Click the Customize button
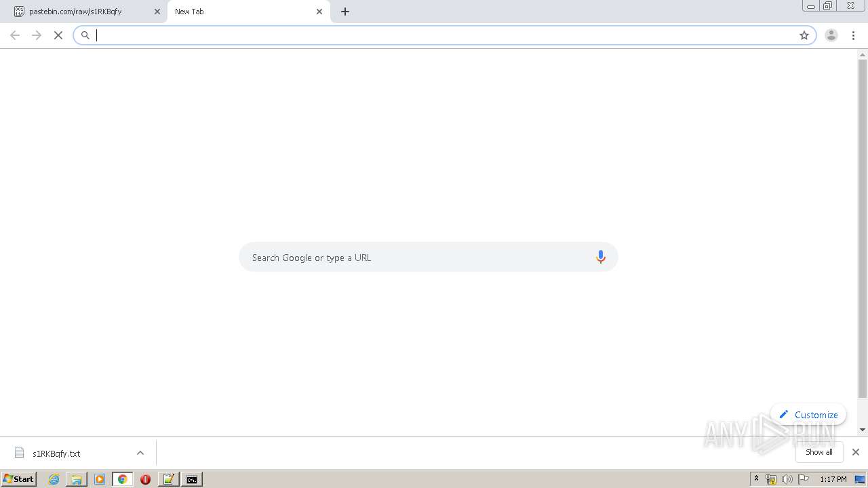The width and height of the screenshot is (868, 488). click(808, 415)
